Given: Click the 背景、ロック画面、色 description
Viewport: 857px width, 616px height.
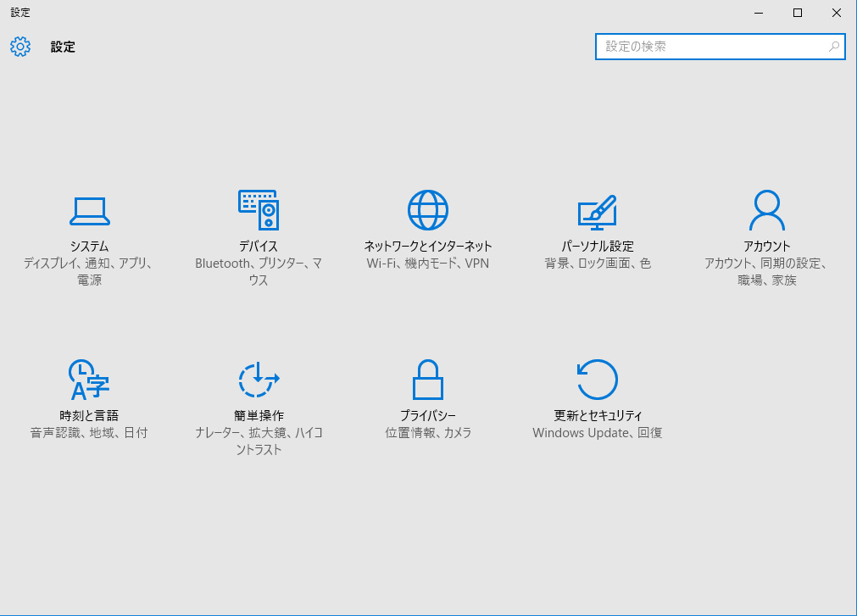Looking at the screenshot, I should click(598, 264).
